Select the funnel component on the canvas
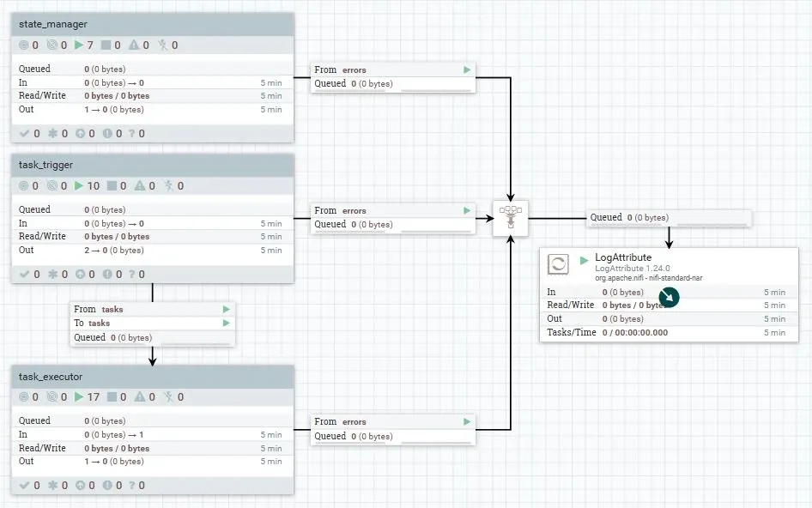Image resolution: width=812 pixels, height=508 pixels. pyautogui.click(x=511, y=219)
